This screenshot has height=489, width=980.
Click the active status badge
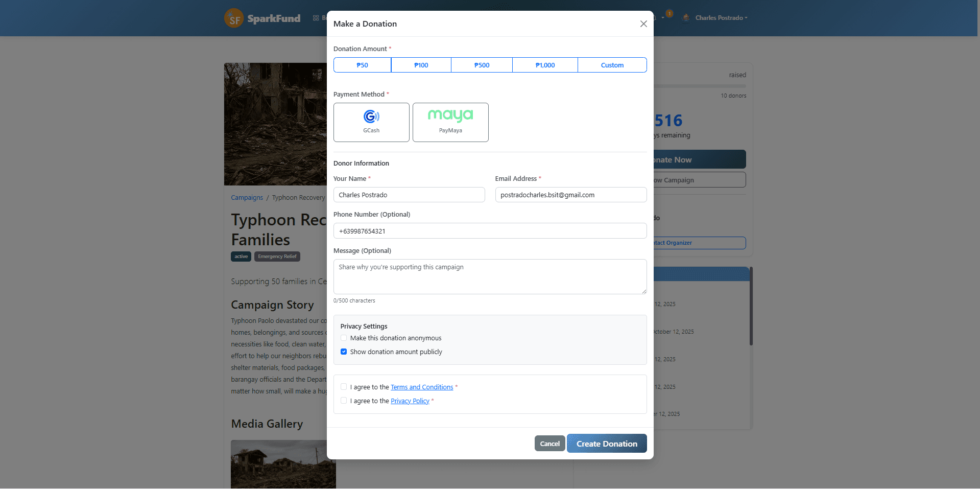(241, 257)
